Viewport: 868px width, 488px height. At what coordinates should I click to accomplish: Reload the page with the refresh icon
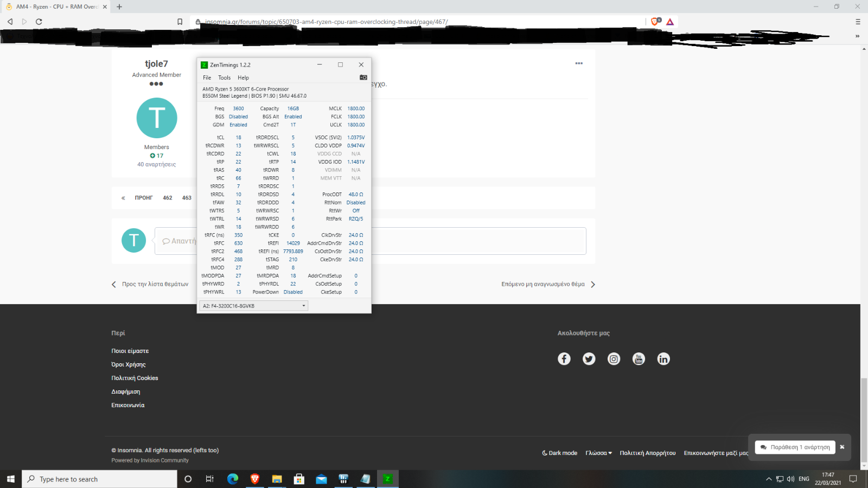tap(39, 22)
